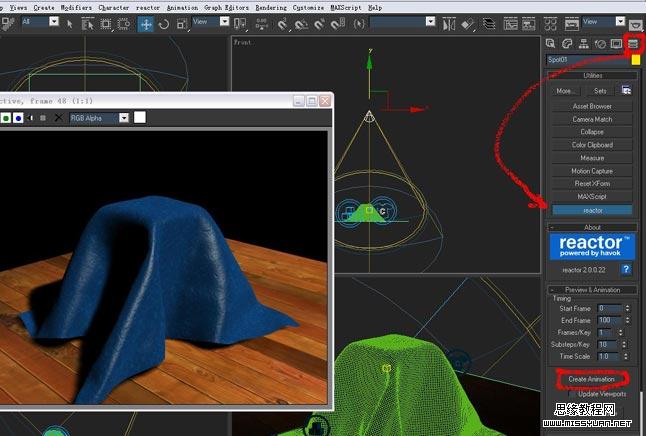The image size is (646, 436).
Task: Switch to the Modify command panel
Action: click(567, 43)
